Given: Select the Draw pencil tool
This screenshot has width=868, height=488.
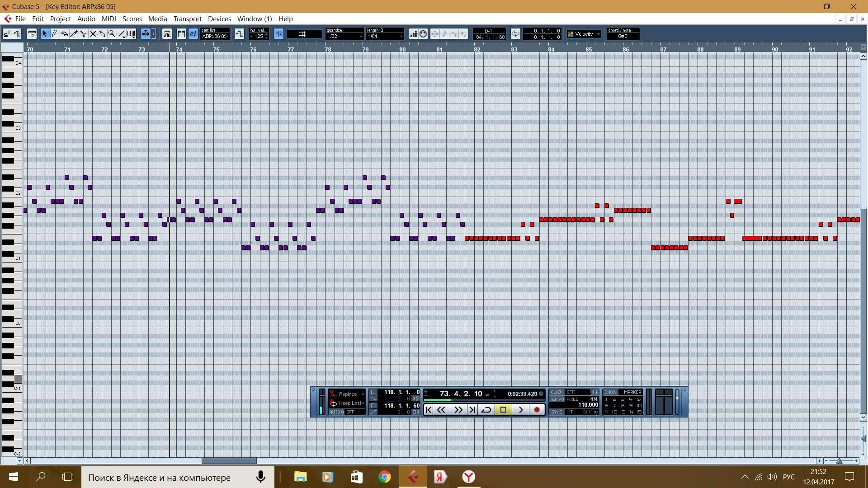Looking at the screenshot, I should click(x=54, y=34).
